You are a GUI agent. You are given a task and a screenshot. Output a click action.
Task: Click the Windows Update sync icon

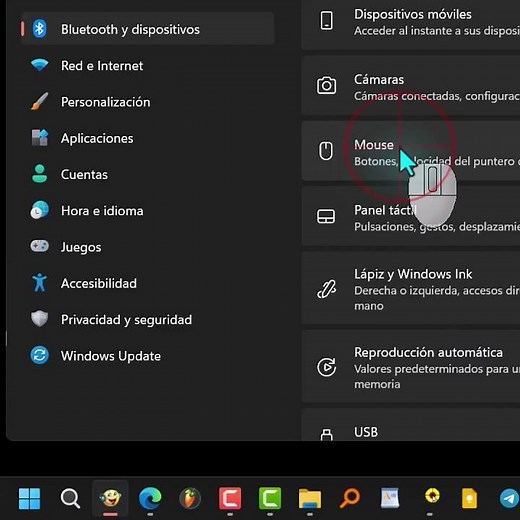[39, 355]
